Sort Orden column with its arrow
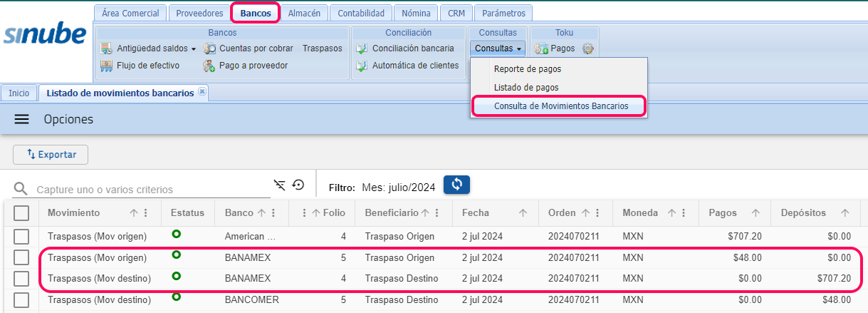Screen dimensions: 868x313 pyautogui.click(x=585, y=212)
